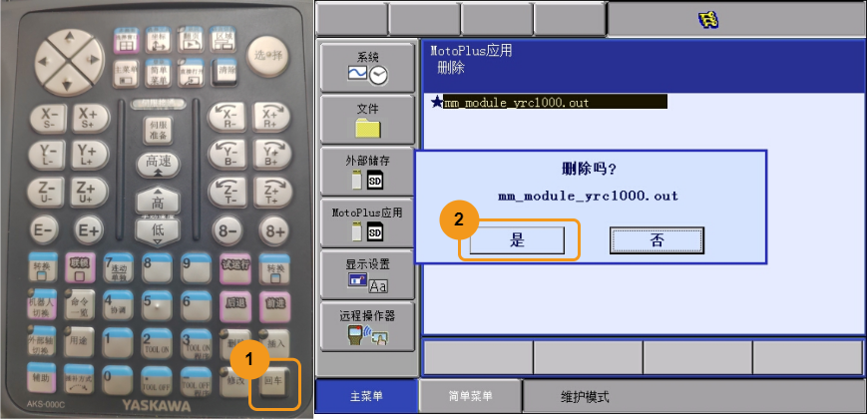
Task: Hit the 坐标 coordinate key on keypad
Action: click(x=159, y=40)
